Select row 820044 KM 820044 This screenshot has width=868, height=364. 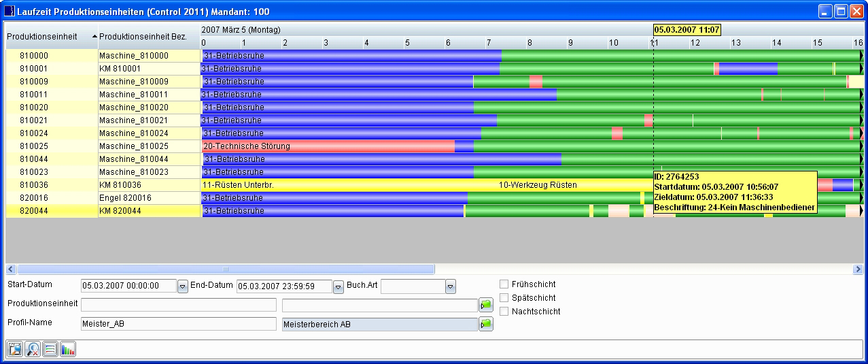click(102, 211)
